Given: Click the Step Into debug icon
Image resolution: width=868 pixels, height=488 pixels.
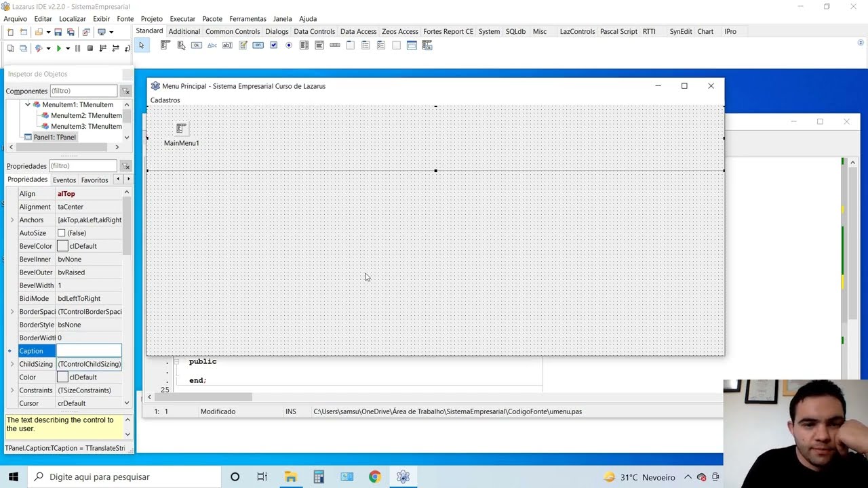Looking at the screenshot, I should click(x=102, y=48).
